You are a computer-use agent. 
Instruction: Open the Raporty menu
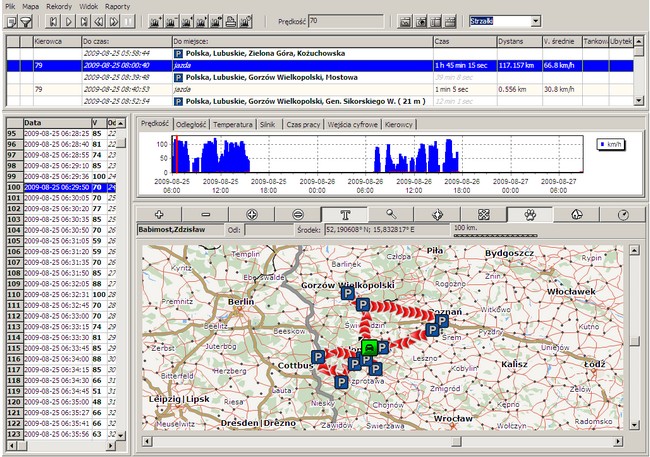click(118, 6)
